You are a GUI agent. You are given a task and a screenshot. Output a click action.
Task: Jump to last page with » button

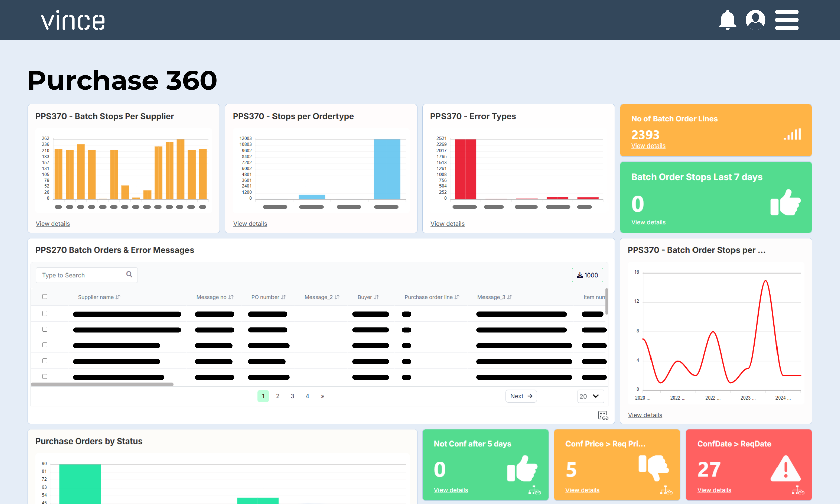click(323, 396)
